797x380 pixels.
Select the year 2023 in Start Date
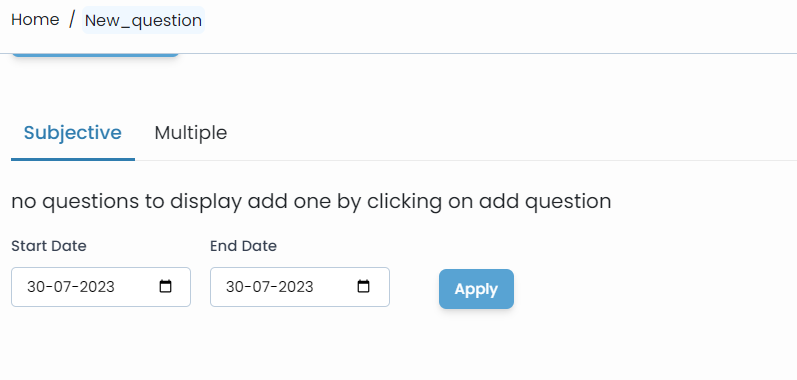pos(97,287)
